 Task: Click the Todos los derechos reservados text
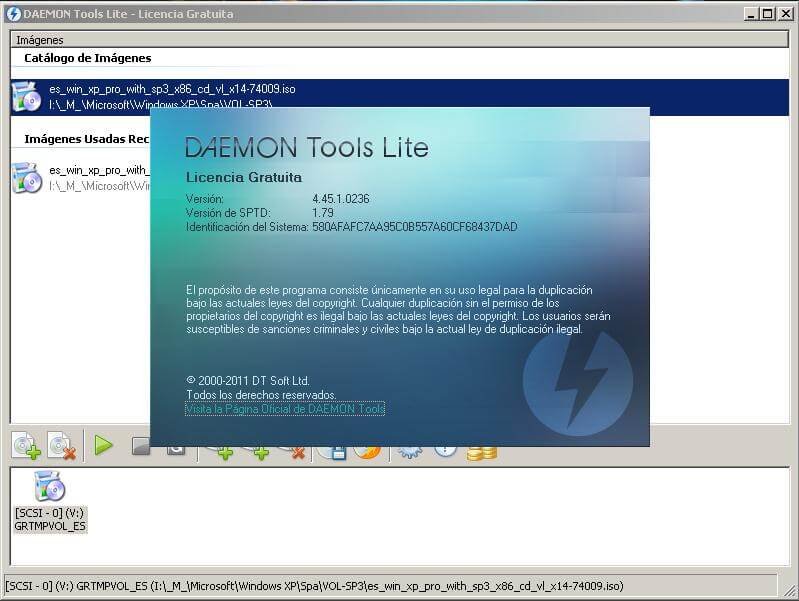(x=261, y=395)
